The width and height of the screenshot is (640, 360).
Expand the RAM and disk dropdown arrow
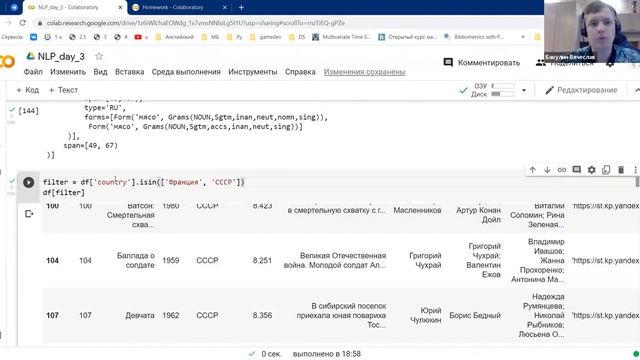pos(524,90)
